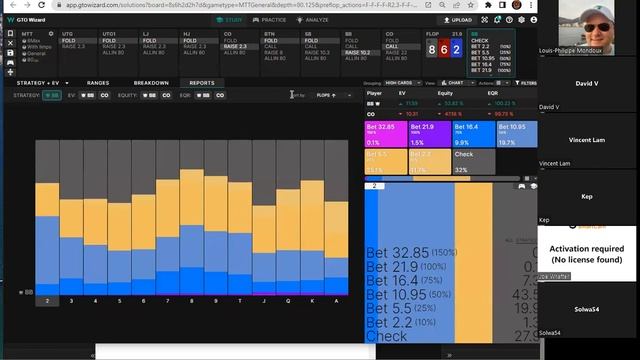The width and height of the screenshot is (640, 360).
Task: Open the View Chart dropdown
Action: pos(456,83)
